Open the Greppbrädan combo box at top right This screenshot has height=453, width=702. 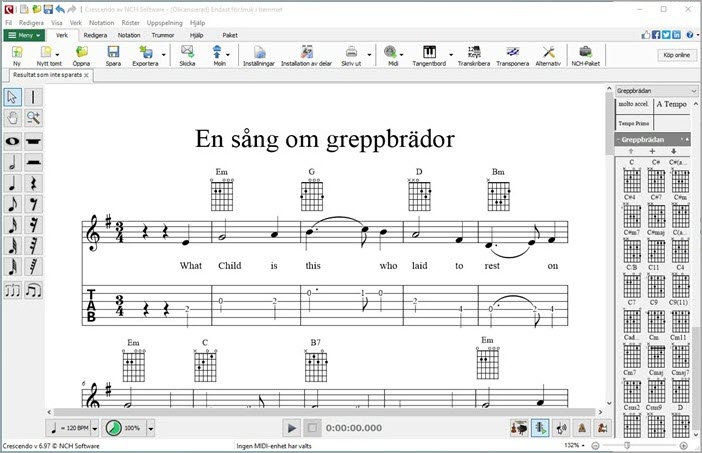click(656, 91)
